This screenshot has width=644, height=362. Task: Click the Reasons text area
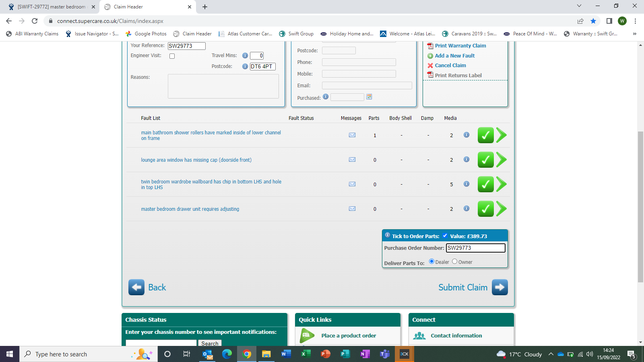click(223, 86)
